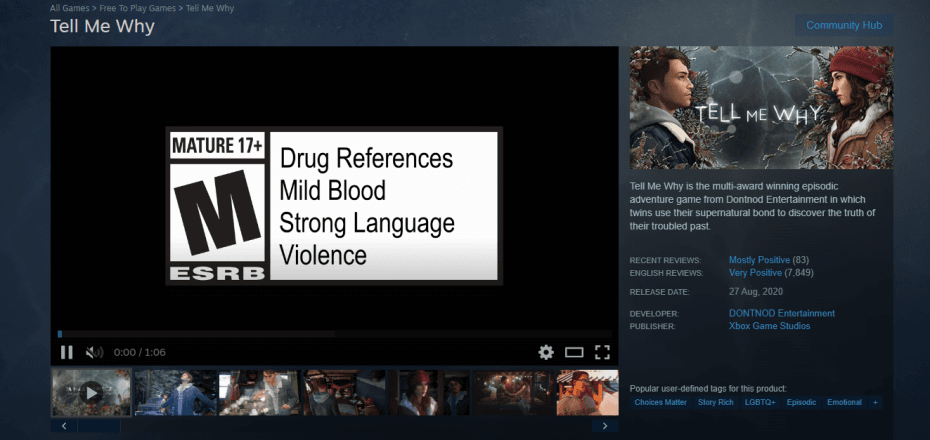Enter fullscreen video mode
This screenshot has width=930, height=440.
click(x=602, y=352)
